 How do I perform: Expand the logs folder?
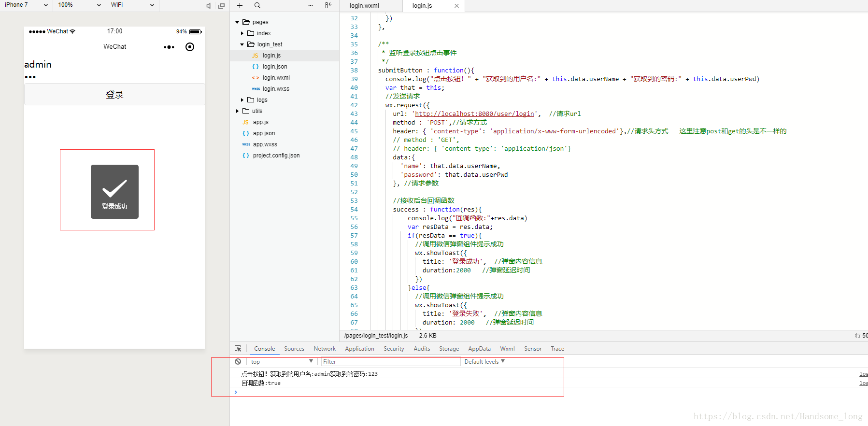click(242, 100)
